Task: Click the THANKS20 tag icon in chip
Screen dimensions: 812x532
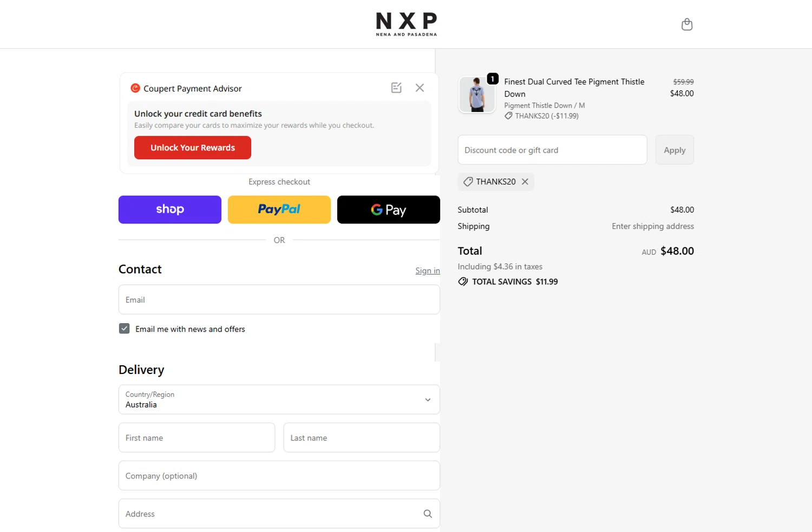Action: pos(468,182)
